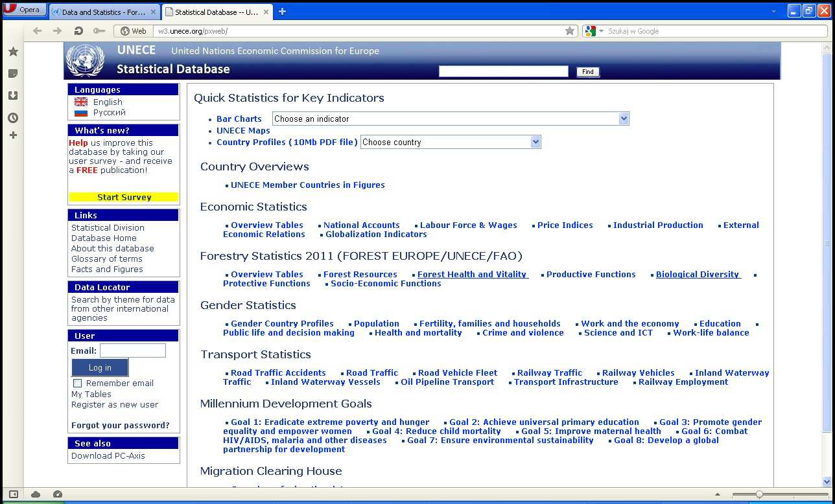Click Register as new user
The height and width of the screenshot is (504, 835).
pyautogui.click(x=115, y=404)
